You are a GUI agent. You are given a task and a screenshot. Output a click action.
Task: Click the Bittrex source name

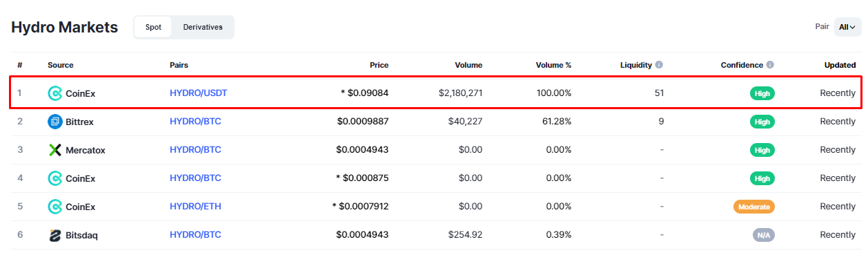pos(79,122)
